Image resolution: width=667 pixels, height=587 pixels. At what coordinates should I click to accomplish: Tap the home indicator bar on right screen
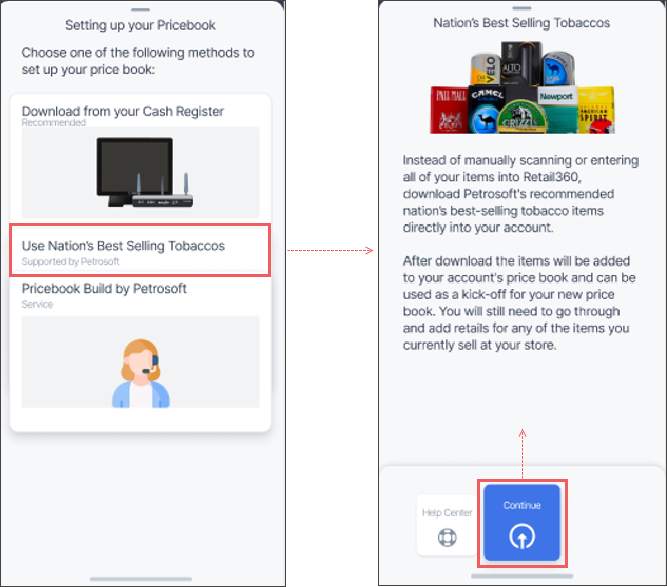coord(522,576)
